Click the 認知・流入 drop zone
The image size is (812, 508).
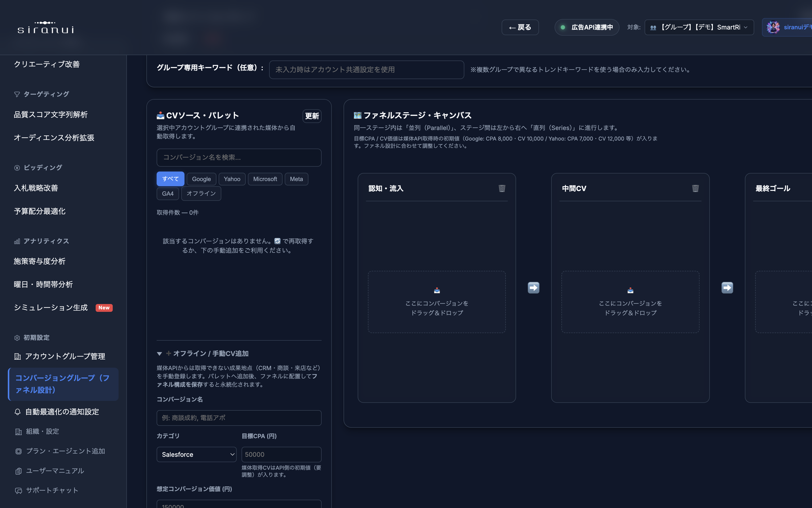(x=437, y=302)
